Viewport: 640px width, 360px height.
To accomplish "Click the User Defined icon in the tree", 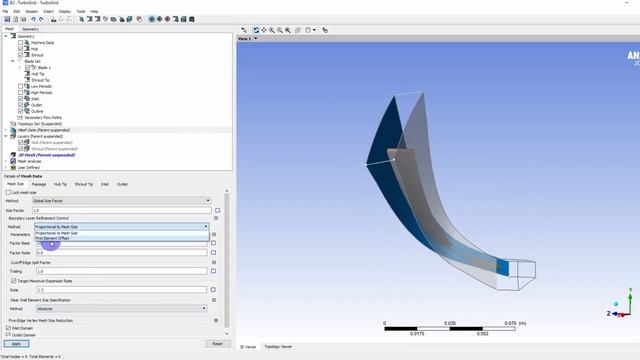I will point(13,167).
